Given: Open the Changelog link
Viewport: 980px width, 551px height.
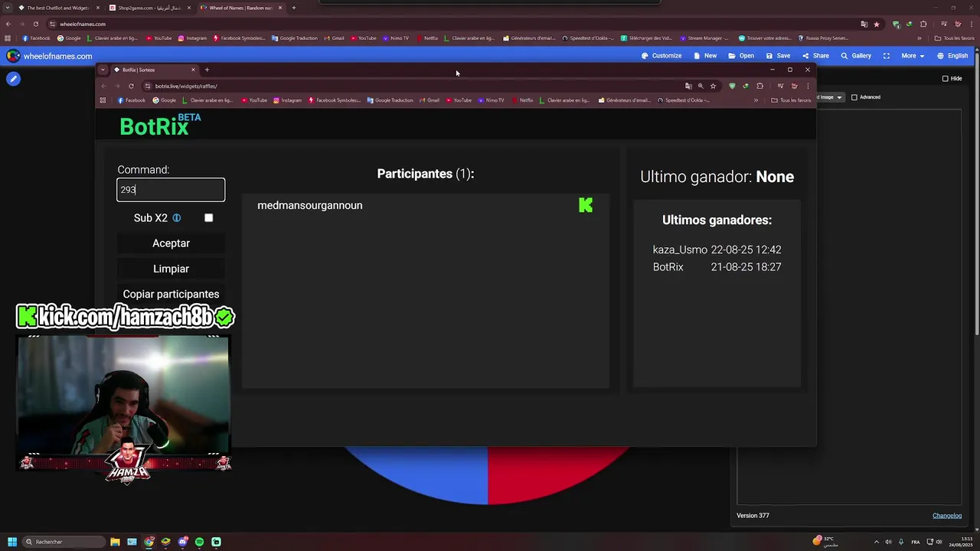Looking at the screenshot, I should [x=947, y=516].
